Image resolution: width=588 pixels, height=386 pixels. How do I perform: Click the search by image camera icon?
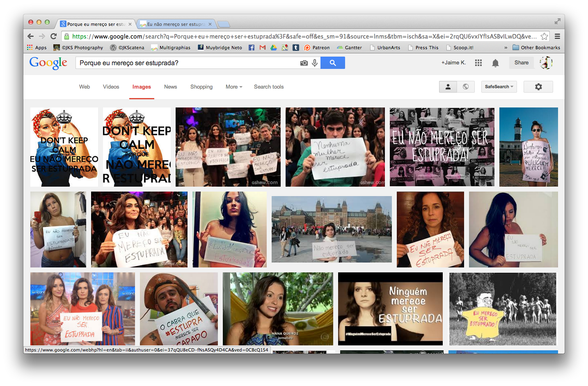click(x=304, y=63)
